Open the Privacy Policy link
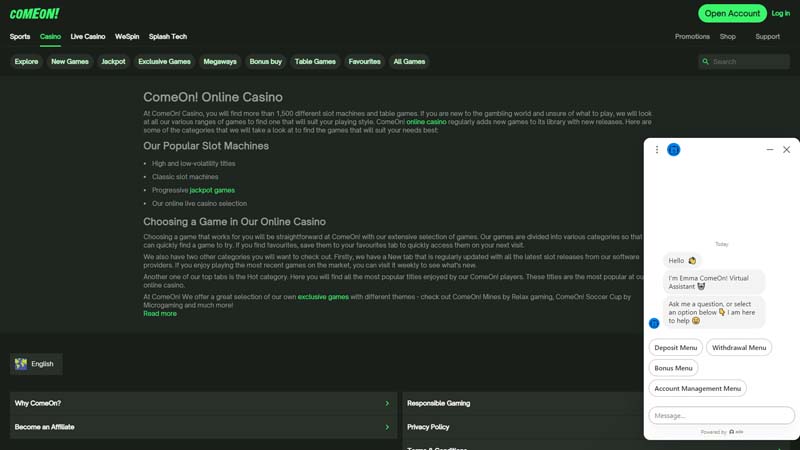Image resolution: width=800 pixels, height=450 pixels. [428, 427]
